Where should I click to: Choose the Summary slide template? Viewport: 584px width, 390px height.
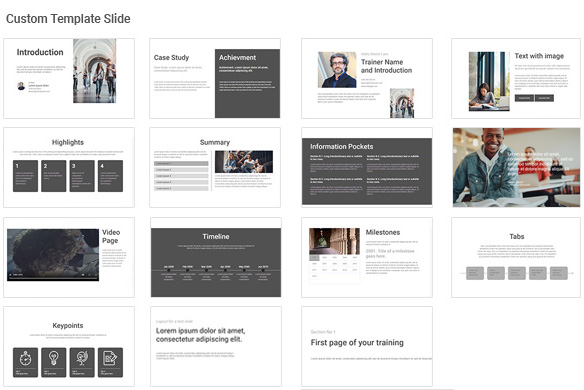(215, 167)
